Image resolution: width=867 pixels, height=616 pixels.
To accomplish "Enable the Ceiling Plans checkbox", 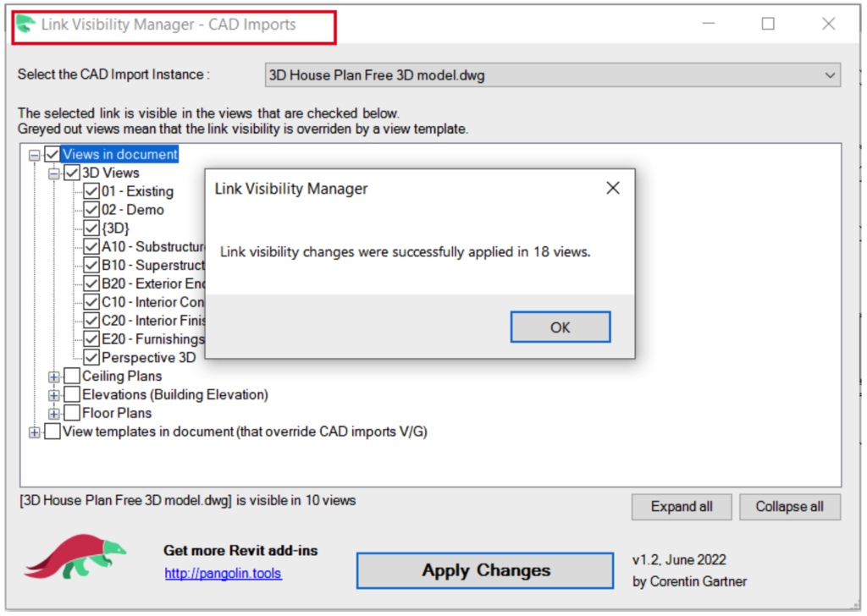I will (x=73, y=376).
